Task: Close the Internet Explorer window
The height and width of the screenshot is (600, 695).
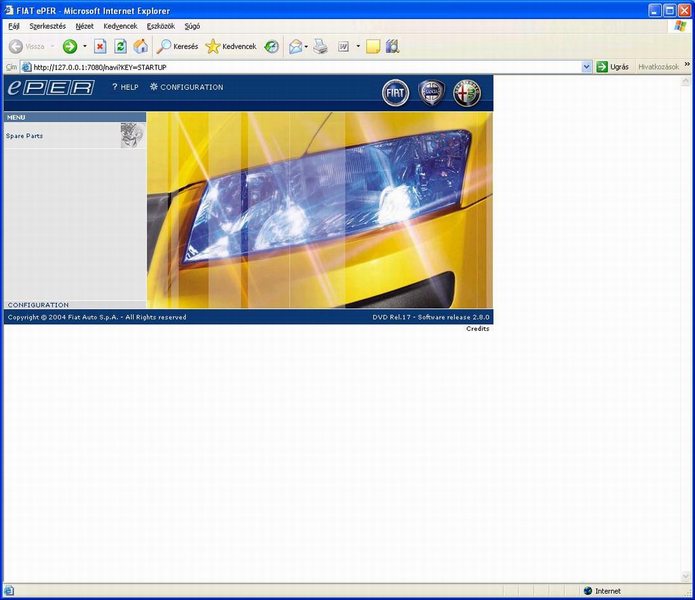Action: click(685, 10)
